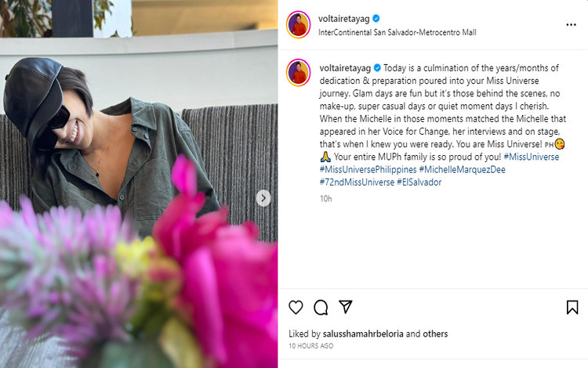Open the #72ndMissUniverse hashtag

[x=356, y=182]
